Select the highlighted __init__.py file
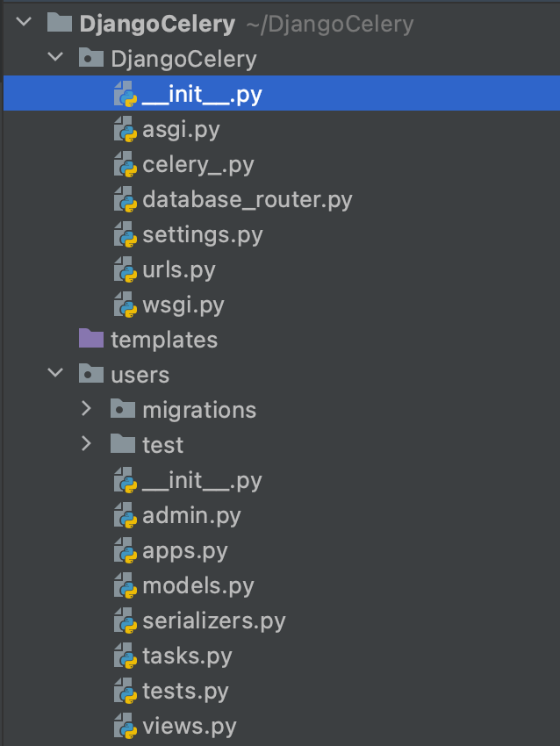 tap(202, 94)
